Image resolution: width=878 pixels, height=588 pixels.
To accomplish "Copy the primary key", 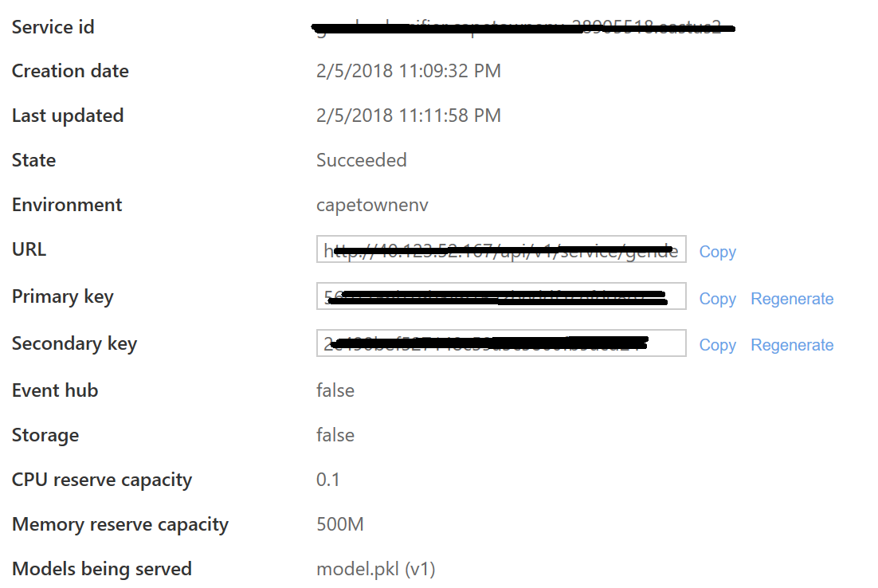I will pos(717,299).
